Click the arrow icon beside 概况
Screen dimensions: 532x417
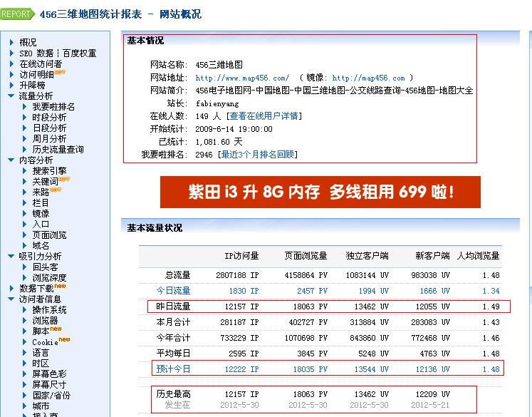pos(12,43)
